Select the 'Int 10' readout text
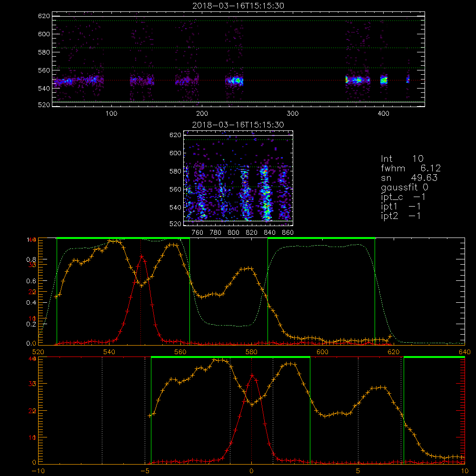The width and height of the screenshot is (476, 476). pos(402,159)
